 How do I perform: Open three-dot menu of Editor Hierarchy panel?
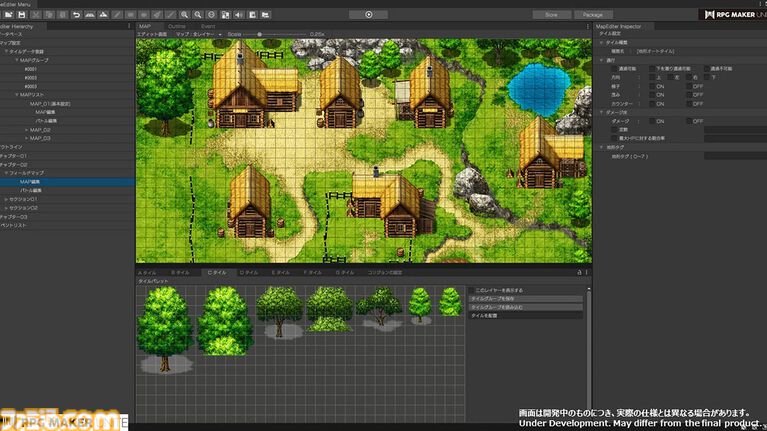(x=129, y=26)
